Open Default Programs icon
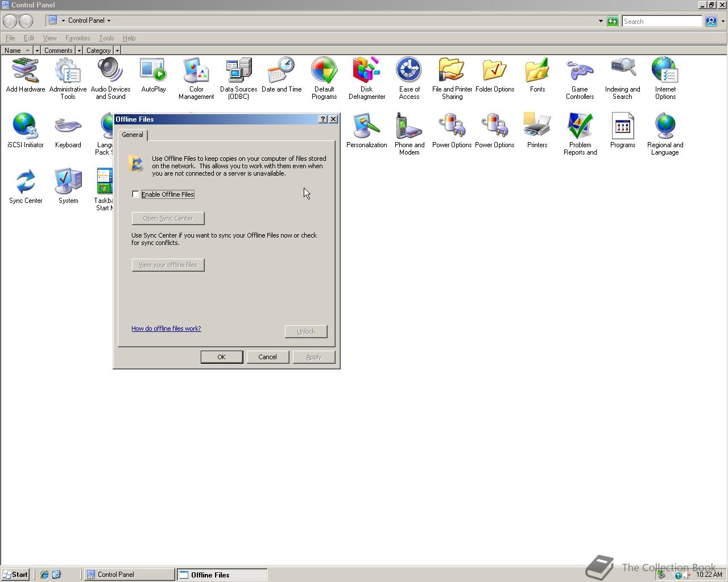728x582 pixels. click(x=324, y=78)
